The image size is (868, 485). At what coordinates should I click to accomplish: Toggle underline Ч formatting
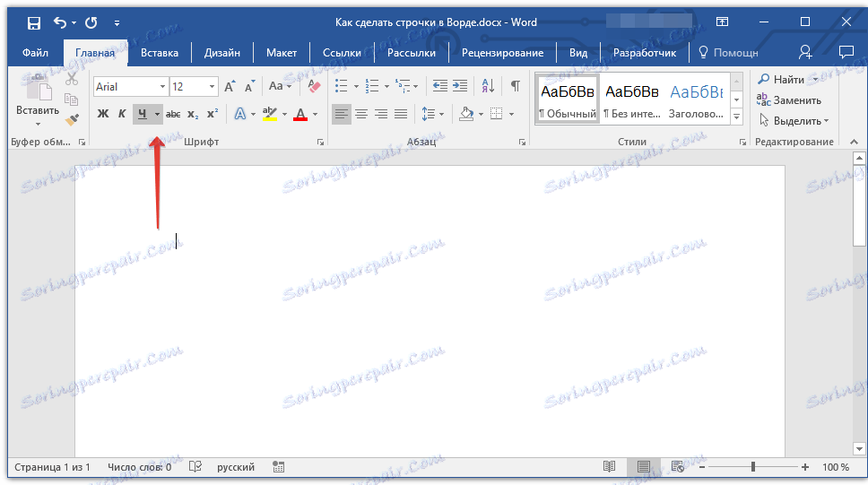point(143,114)
